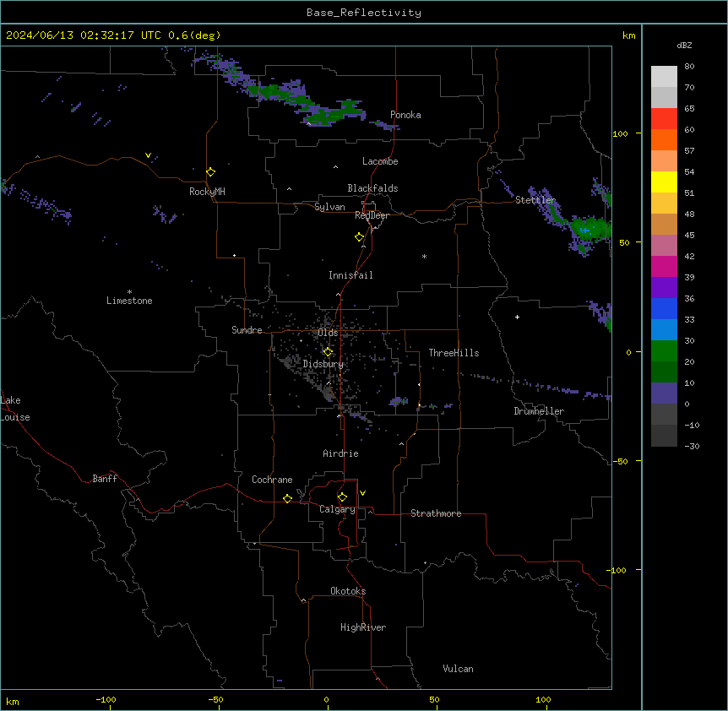Click the Base_Reflectivity title
Viewport: 728px width, 711px height.
tap(364, 13)
